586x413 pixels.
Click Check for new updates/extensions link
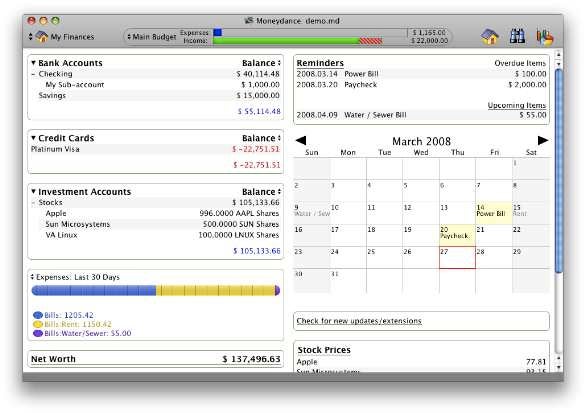[359, 321]
